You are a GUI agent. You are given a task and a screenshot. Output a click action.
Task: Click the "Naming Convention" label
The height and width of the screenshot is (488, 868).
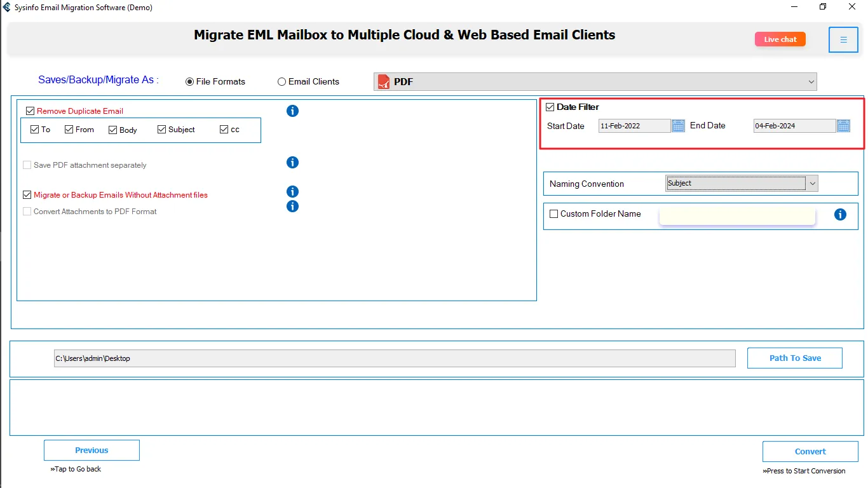click(587, 184)
